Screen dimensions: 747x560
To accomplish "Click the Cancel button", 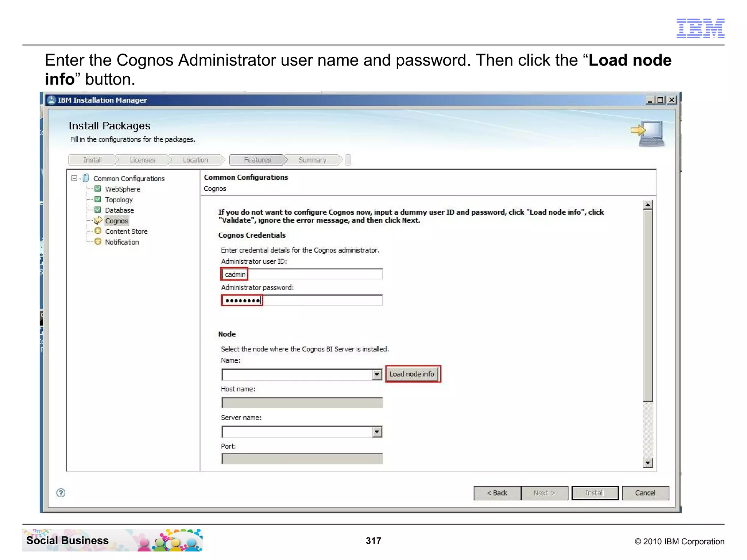I will coord(645,493).
